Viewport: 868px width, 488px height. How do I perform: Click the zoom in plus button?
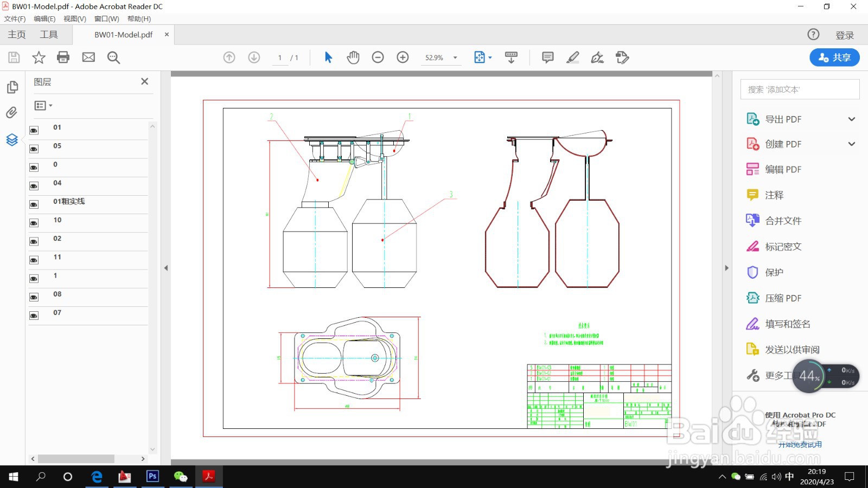pyautogui.click(x=403, y=57)
